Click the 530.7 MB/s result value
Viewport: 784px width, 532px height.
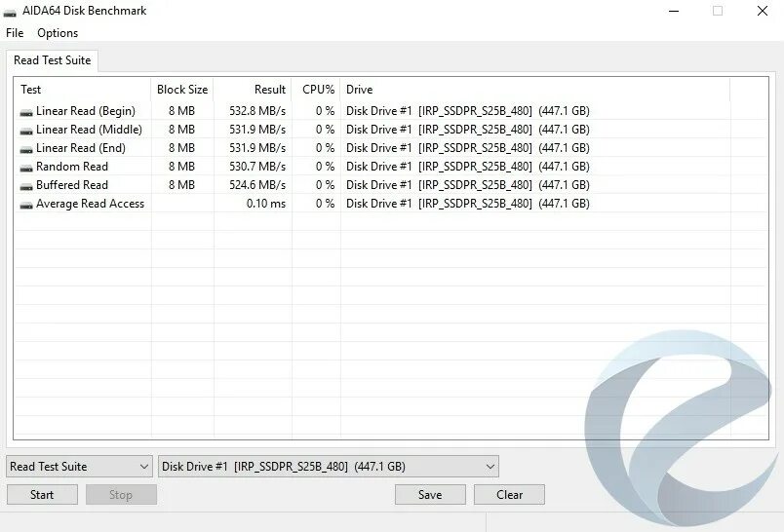pos(257,167)
